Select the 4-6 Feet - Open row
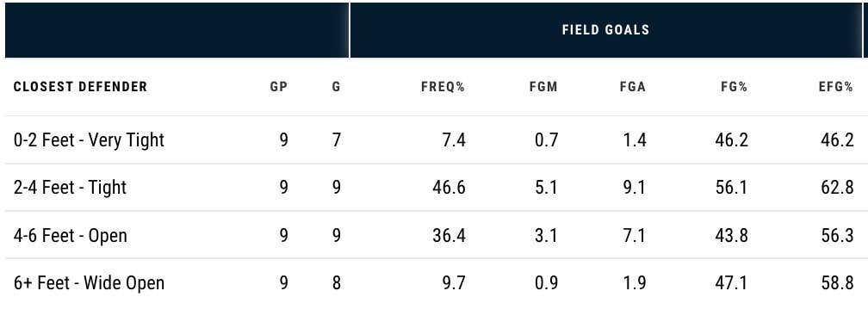868x322 pixels. tap(434, 235)
